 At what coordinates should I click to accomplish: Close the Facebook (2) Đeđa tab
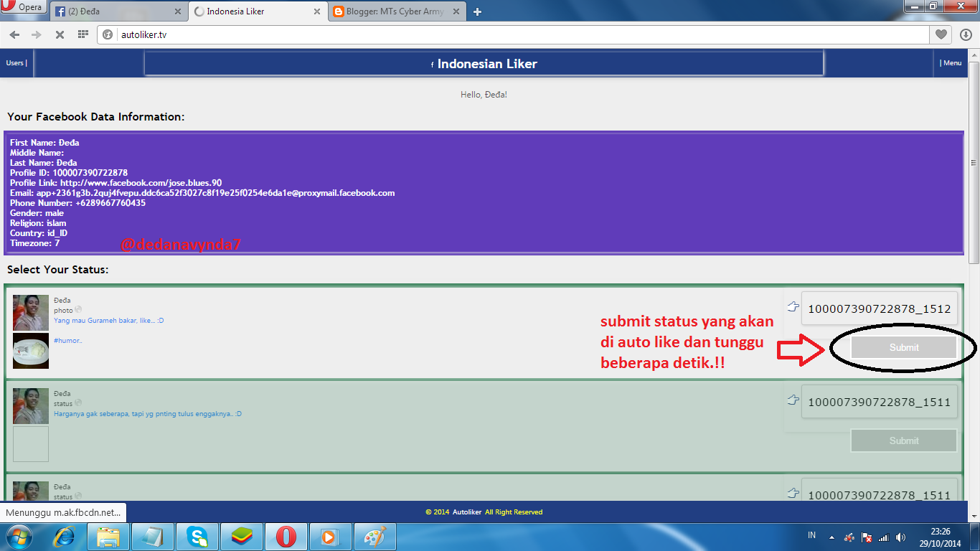click(177, 12)
